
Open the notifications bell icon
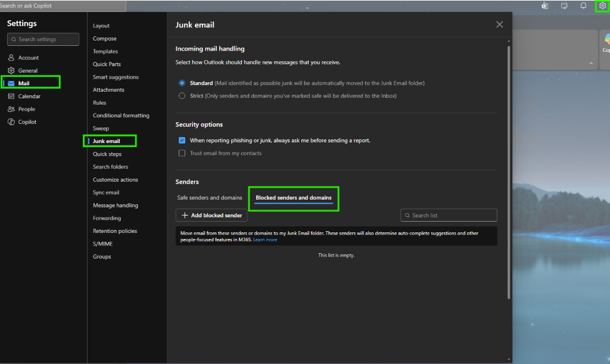(x=583, y=6)
